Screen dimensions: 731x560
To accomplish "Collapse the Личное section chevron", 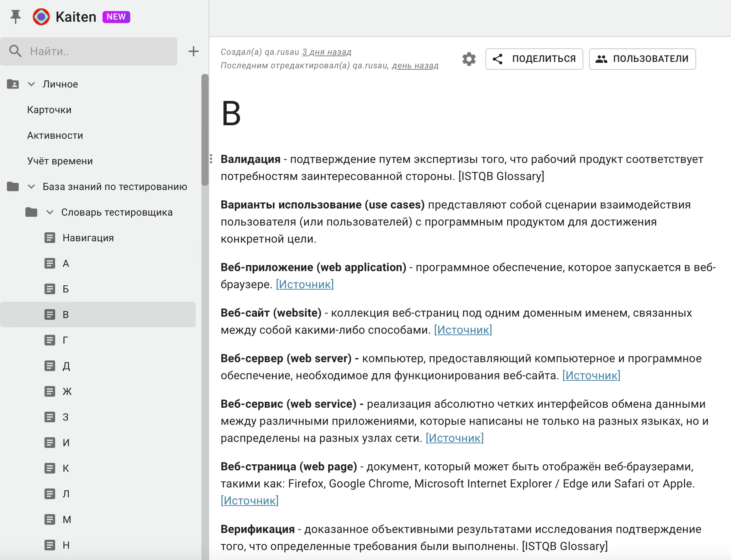I will pyautogui.click(x=31, y=84).
